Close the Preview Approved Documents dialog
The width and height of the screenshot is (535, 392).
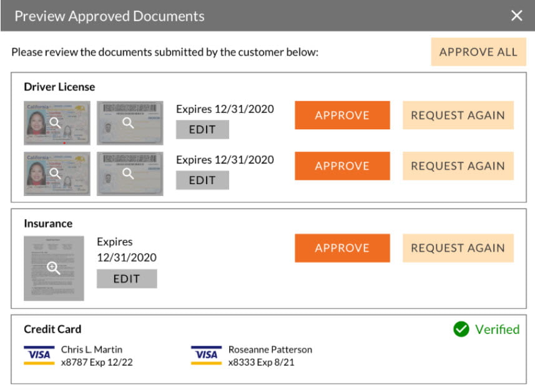[x=516, y=16]
